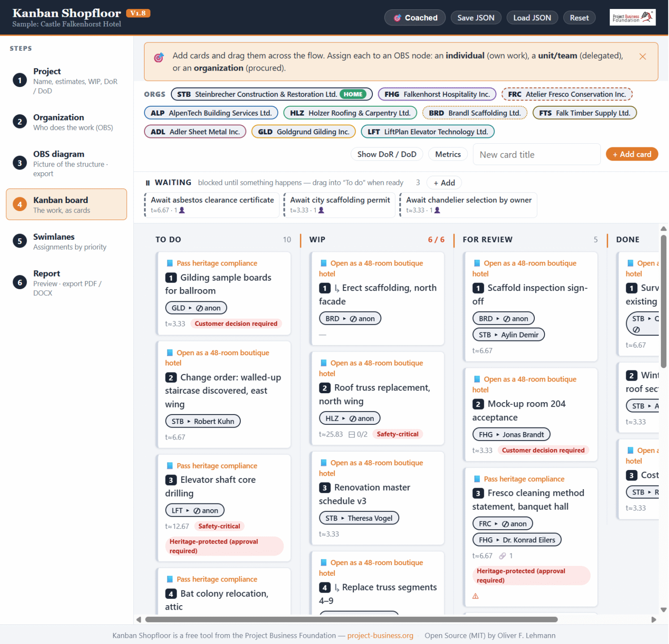
Task: Go to step 2 Organization
Action: [66, 122]
